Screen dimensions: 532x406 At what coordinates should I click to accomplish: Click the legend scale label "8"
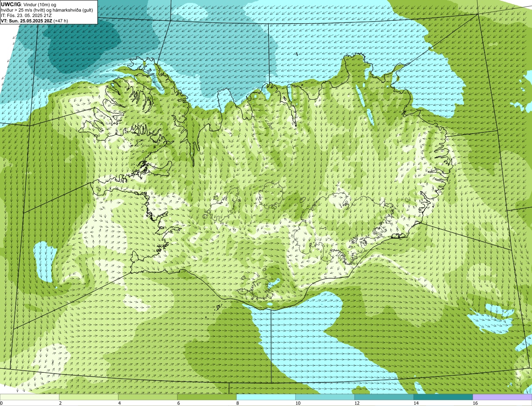pos(237,403)
